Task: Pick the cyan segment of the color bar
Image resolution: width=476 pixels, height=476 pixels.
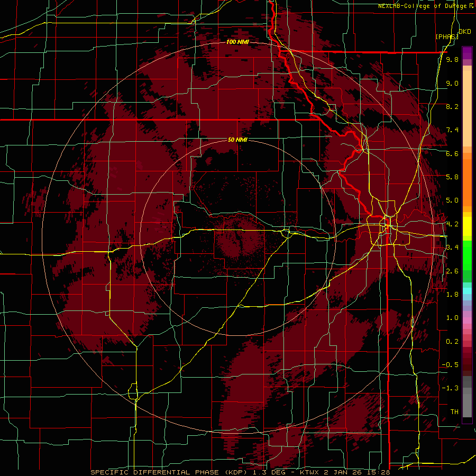Action: (467, 290)
